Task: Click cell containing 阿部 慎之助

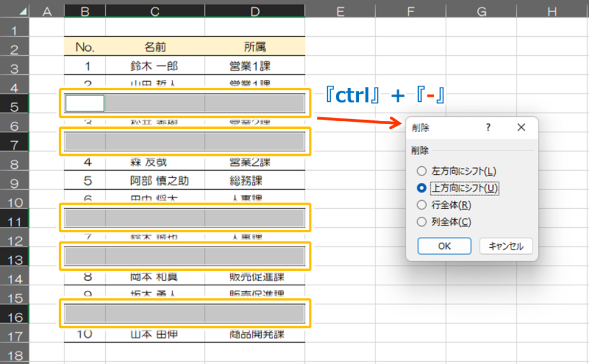Action: [x=155, y=181]
